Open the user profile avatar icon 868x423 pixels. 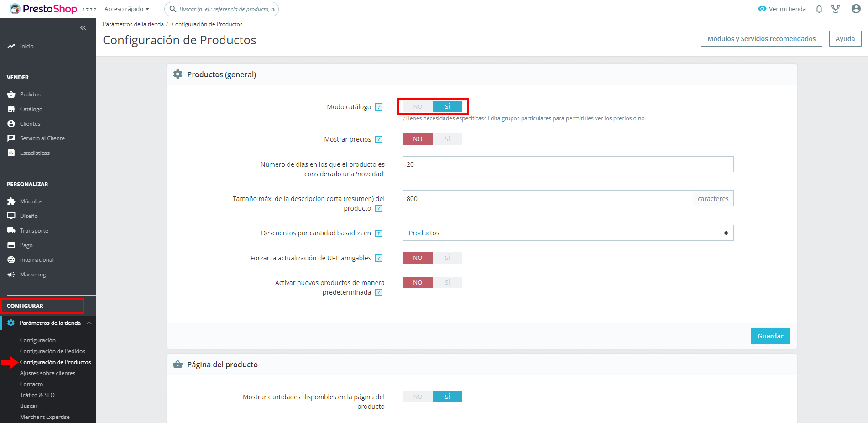coord(856,9)
